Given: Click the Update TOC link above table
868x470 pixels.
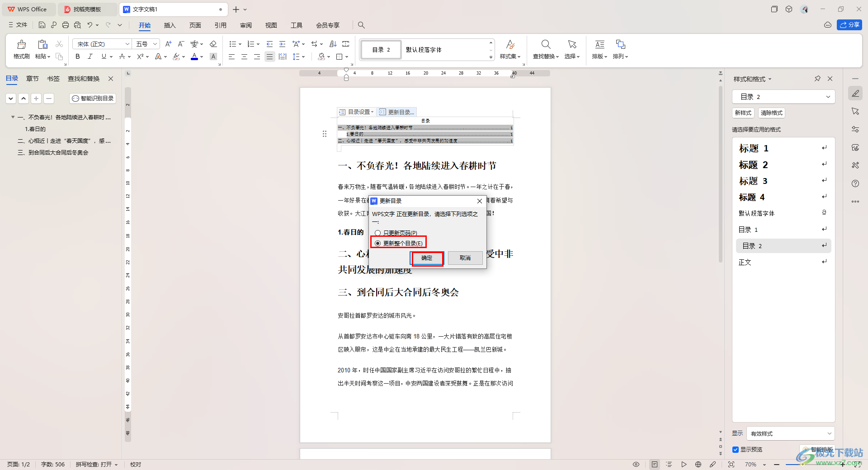Looking at the screenshot, I should pyautogui.click(x=397, y=112).
